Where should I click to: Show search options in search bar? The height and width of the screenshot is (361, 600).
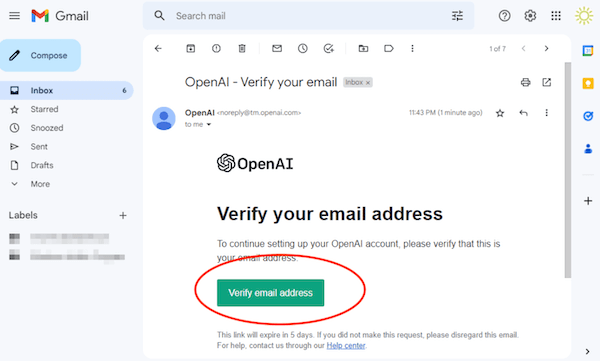point(457,16)
